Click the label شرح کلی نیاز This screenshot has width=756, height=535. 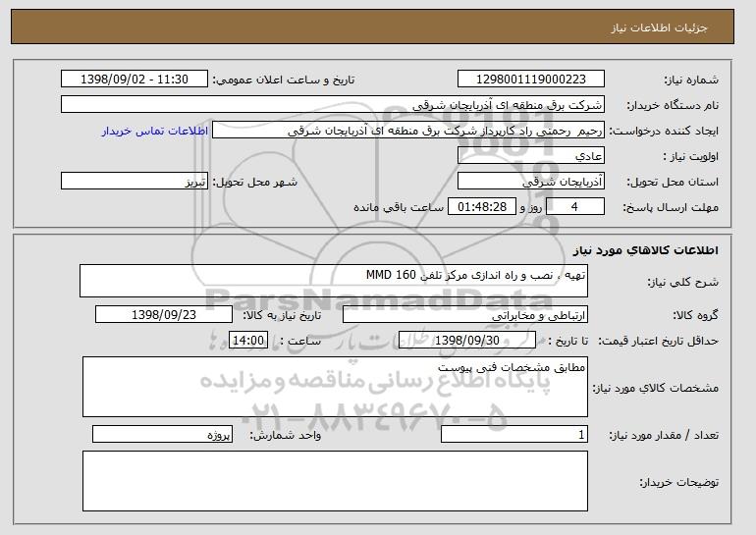(682, 282)
